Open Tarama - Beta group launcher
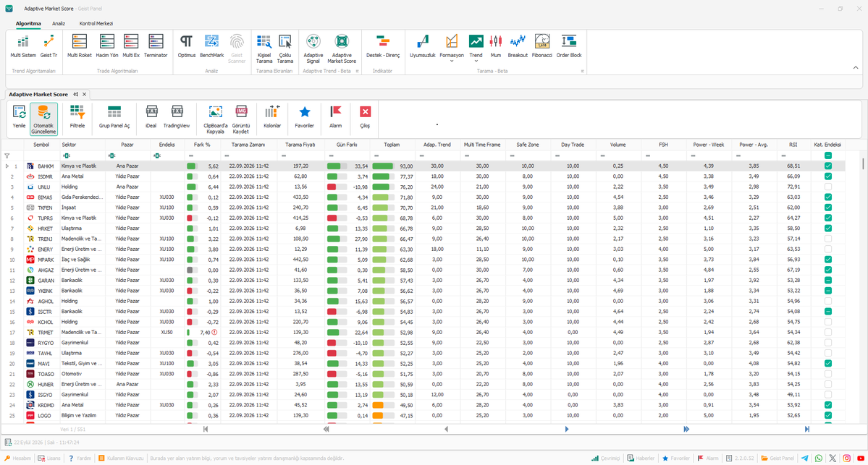 (x=582, y=72)
